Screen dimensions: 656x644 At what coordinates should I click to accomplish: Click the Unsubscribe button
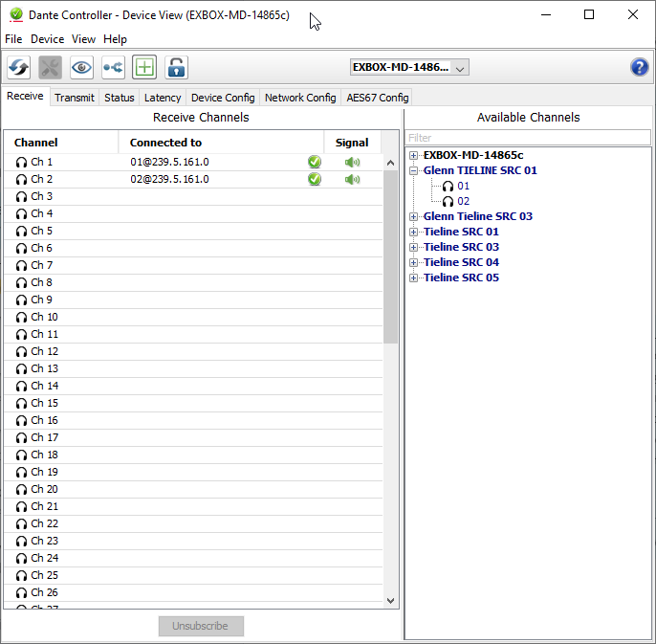201,626
